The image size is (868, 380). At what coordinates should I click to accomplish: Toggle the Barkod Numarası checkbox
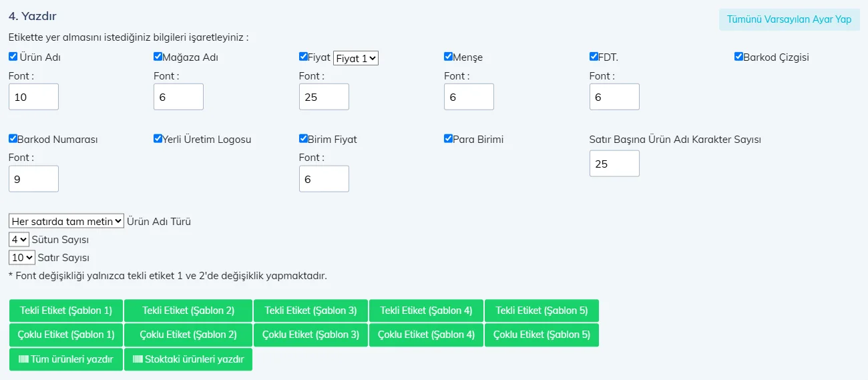click(x=13, y=139)
